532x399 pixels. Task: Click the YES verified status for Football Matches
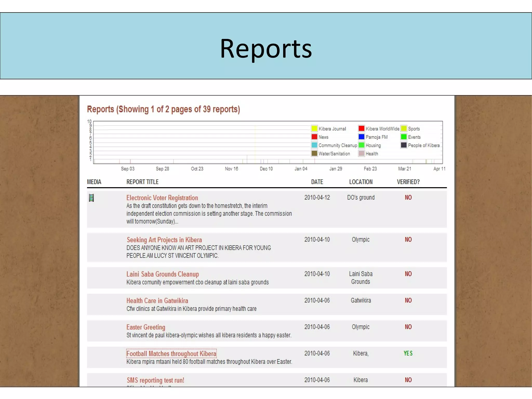(408, 353)
